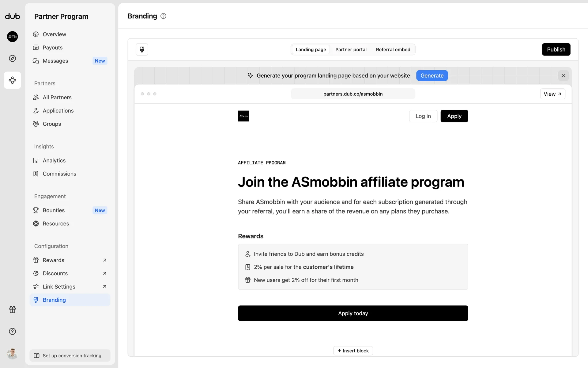Click the dub logo
This screenshot has height=368, width=588.
point(12,16)
